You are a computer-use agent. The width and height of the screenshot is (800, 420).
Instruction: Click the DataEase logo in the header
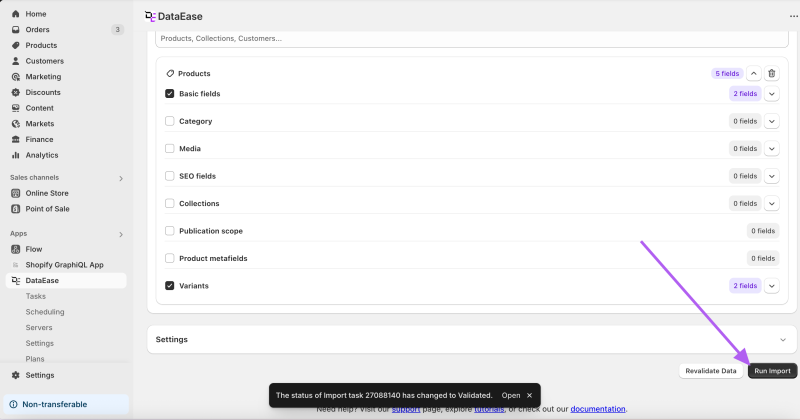click(x=150, y=16)
